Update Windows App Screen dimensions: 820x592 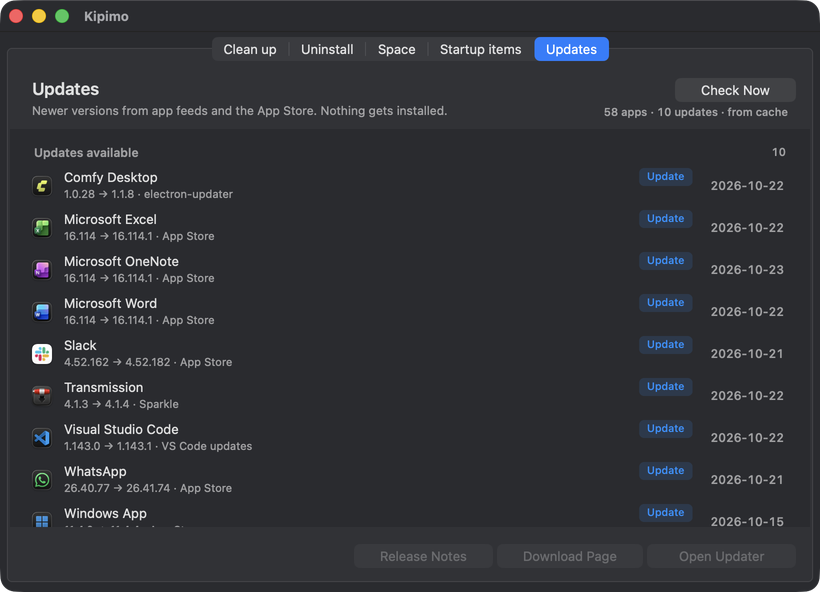coord(665,513)
